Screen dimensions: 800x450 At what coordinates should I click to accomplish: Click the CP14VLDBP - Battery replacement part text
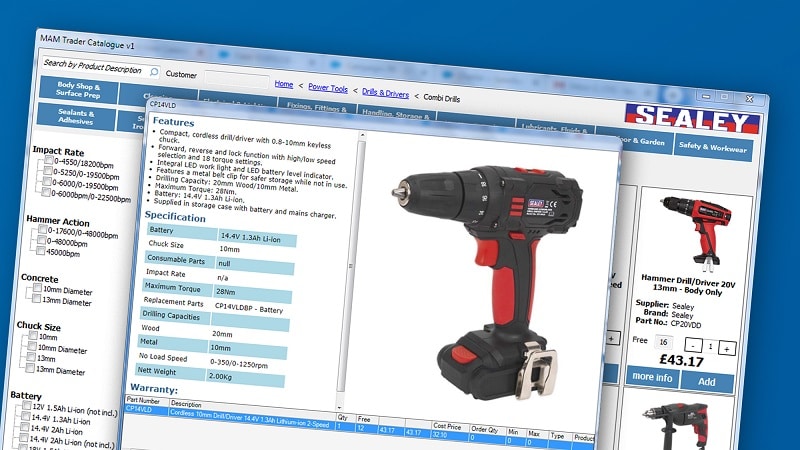[249, 308]
